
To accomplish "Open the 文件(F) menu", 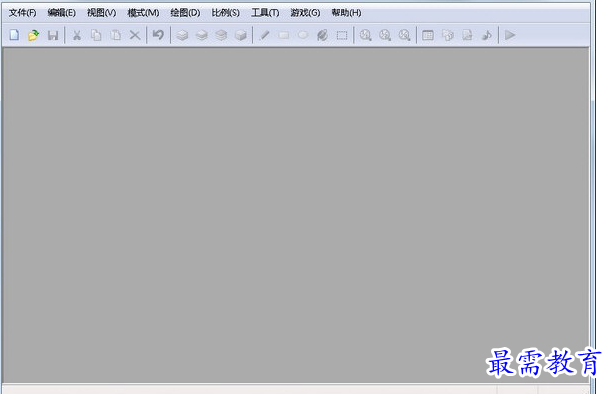I will click(x=23, y=13).
